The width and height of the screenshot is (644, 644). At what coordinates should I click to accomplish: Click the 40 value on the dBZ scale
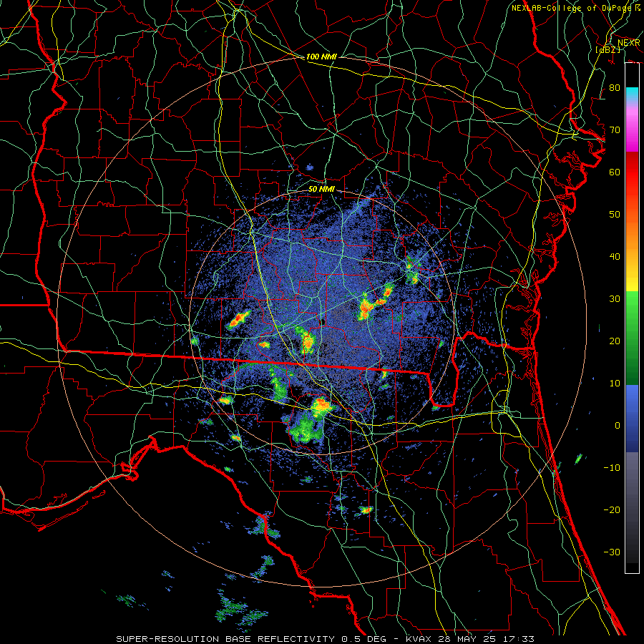point(615,257)
